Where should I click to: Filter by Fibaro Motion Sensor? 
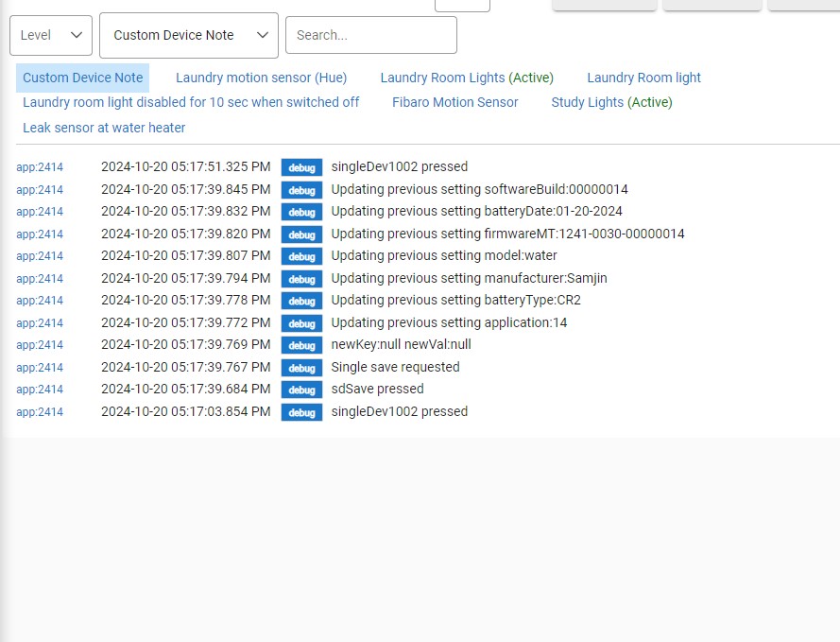454,102
